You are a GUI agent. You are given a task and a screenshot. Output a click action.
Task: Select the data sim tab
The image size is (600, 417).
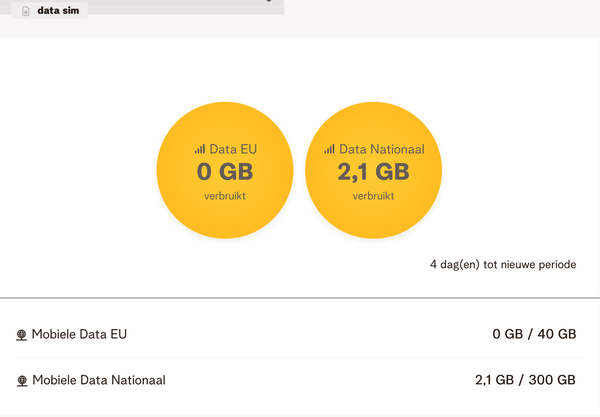49,11
